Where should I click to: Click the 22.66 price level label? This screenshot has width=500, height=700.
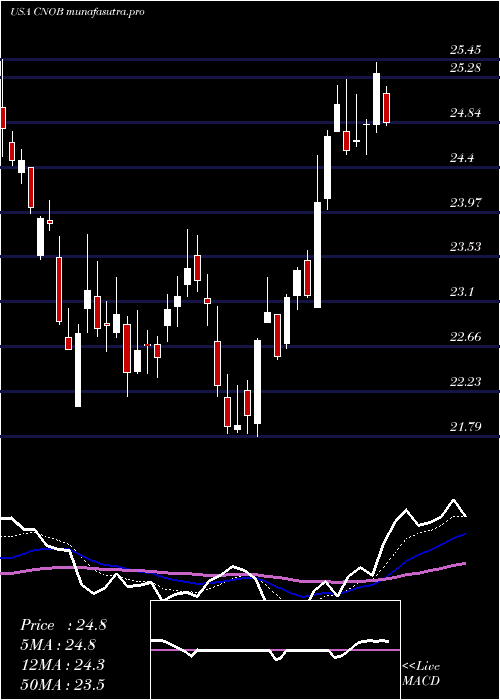tap(465, 337)
